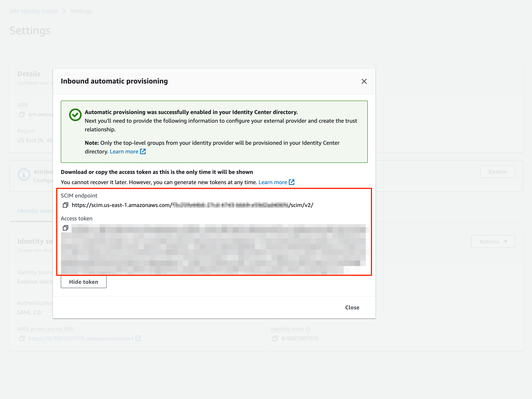Click the info icon in attributes banner
The image size is (532, 399).
pyautogui.click(x=24, y=174)
